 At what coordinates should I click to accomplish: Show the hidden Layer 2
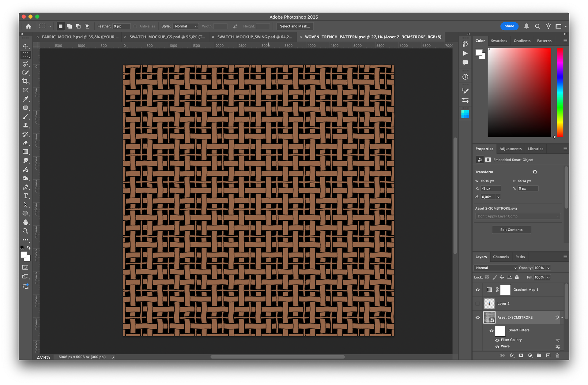pos(477,304)
